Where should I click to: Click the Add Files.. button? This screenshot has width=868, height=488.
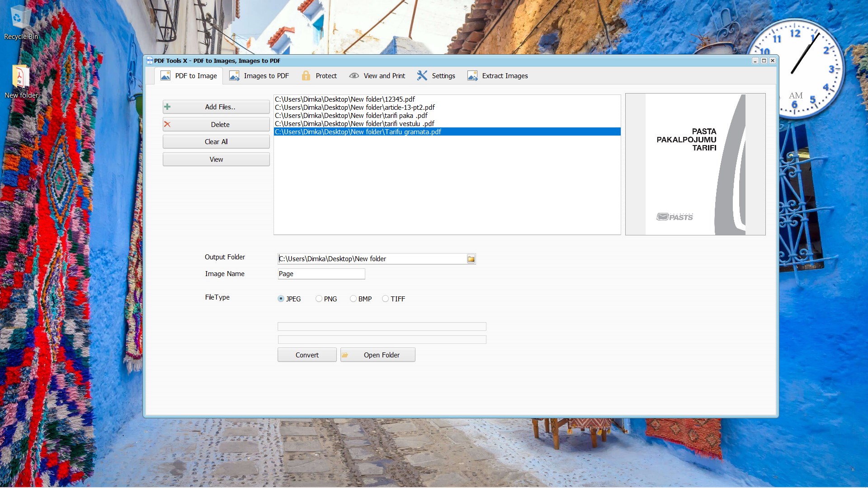click(x=216, y=107)
